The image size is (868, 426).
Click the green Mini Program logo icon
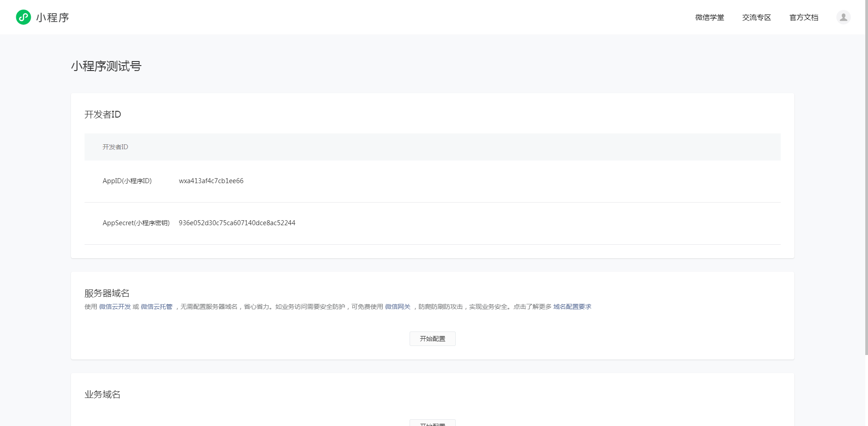(x=24, y=17)
